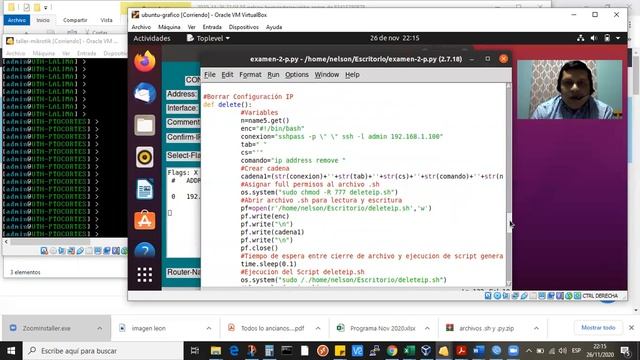Open Command Prompt from taskbar
Viewport: 640px width, 360px height.
click(x=287, y=351)
